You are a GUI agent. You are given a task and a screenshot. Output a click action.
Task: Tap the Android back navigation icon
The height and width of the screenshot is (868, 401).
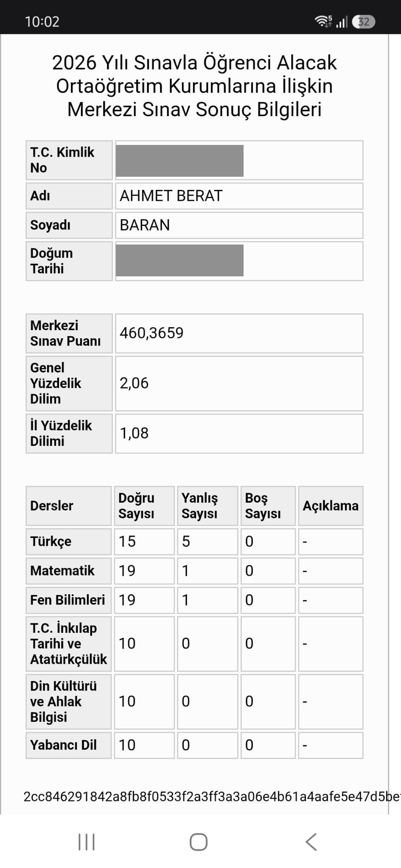(x=311, y=842)
